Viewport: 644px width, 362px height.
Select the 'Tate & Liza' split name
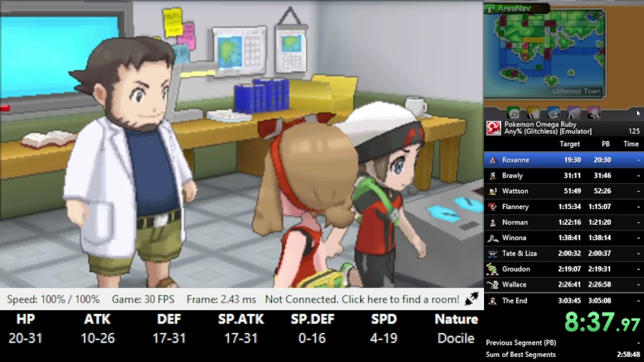[519, 253]
